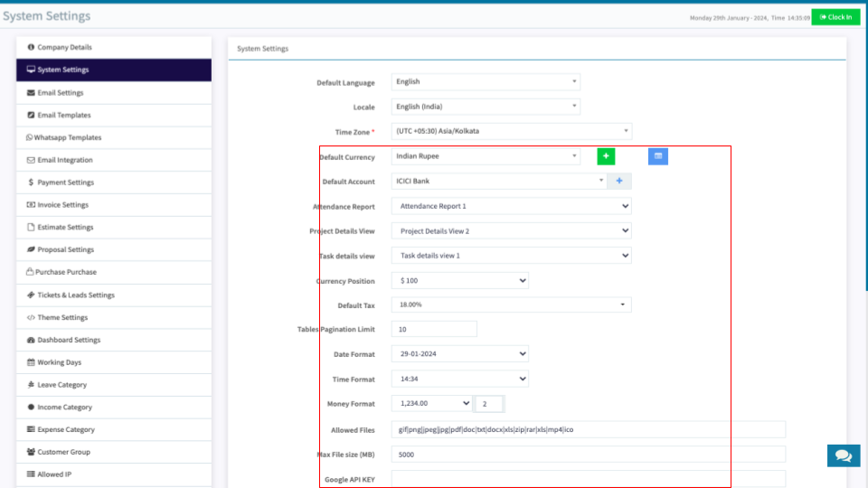Open Email Settings from the sidebar
The height and width of the screenshot is (488, 868).
(x=60, y=92)
